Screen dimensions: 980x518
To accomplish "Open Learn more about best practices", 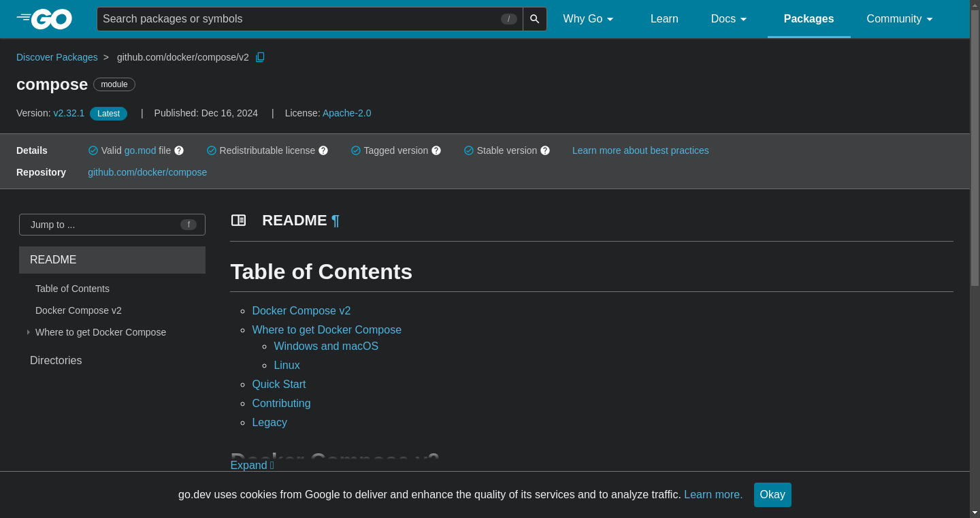I will 640,150.
